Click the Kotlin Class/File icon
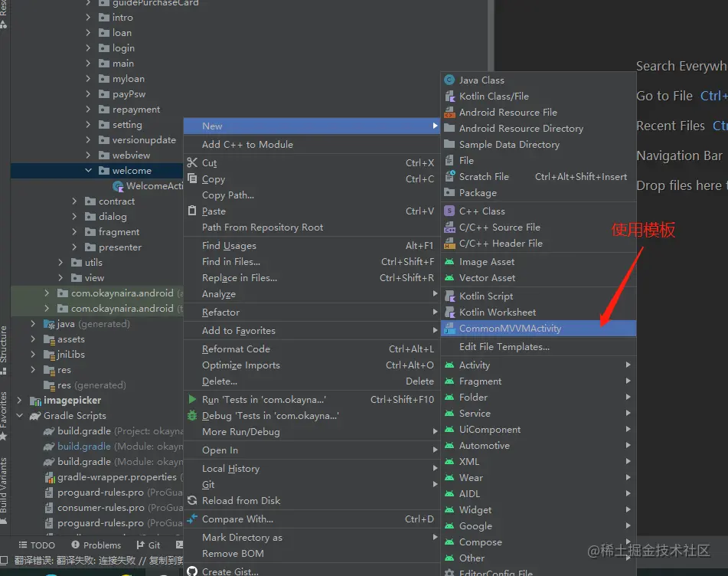 pyautogui.click(x=449, y=97)
